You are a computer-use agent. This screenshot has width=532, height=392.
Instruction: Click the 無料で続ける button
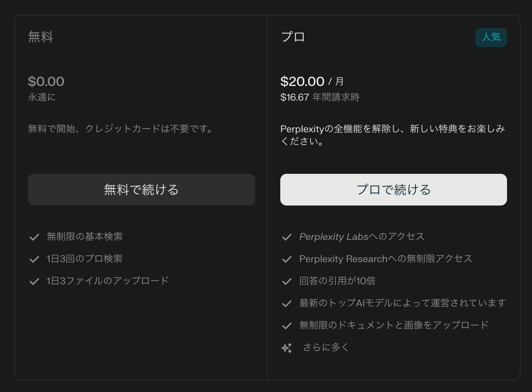(x=142, y=190)
